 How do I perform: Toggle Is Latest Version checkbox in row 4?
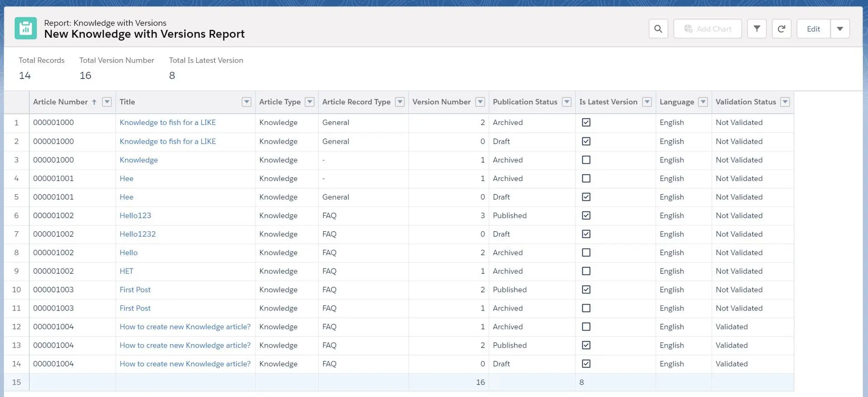click(x=586, y=178)
